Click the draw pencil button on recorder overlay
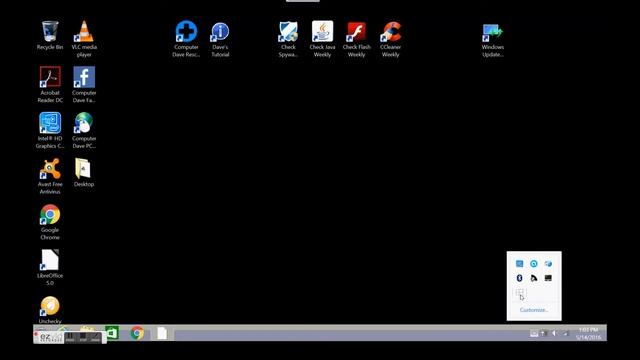 coord(96,337)
